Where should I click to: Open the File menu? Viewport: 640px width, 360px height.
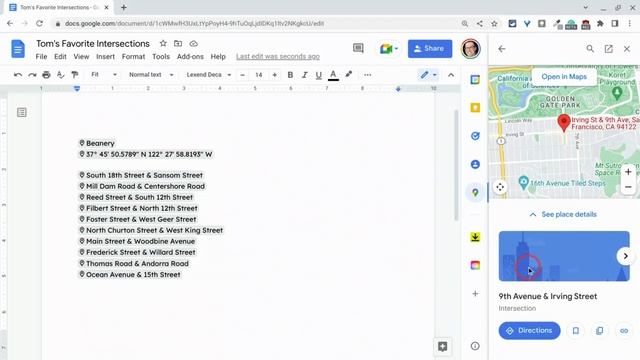pyautogui.click(x=41, y=57)
